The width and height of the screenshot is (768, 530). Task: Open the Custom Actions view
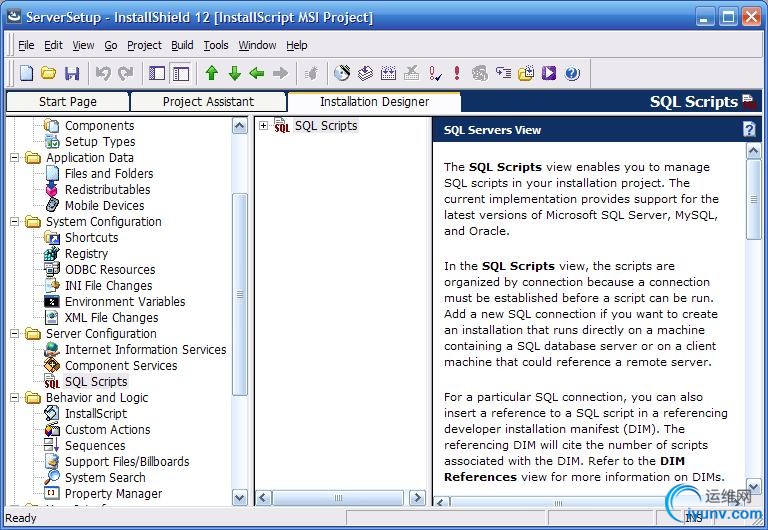coord(107,430)
